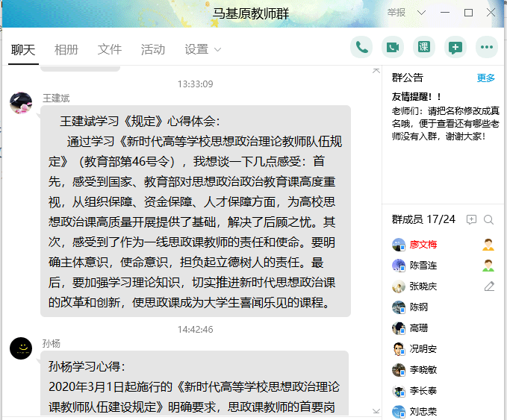507x420 pixels.
Task: Edit 张晓庆 name card with pencil icon
Action: (x=489, y=286)
